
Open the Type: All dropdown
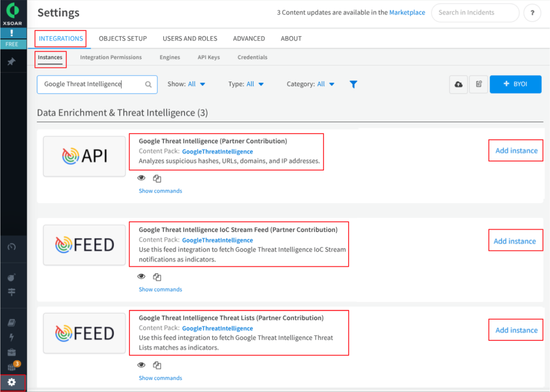[246, 84]
